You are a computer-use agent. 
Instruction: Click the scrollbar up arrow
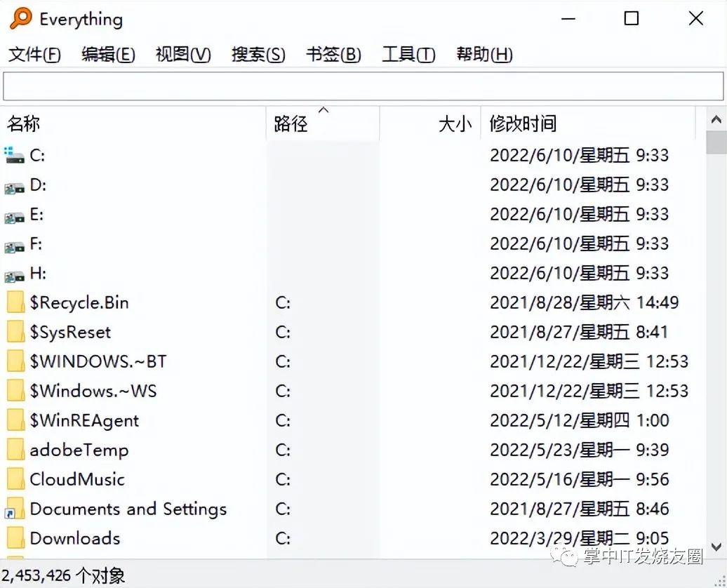tap(716, 120)
